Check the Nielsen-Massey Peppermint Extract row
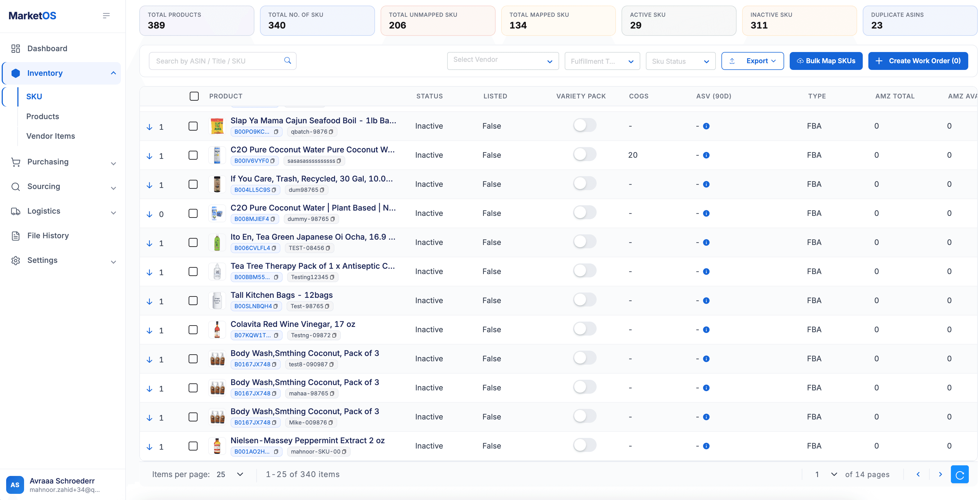Screen dimensions: 980x500 click(193, 446)
